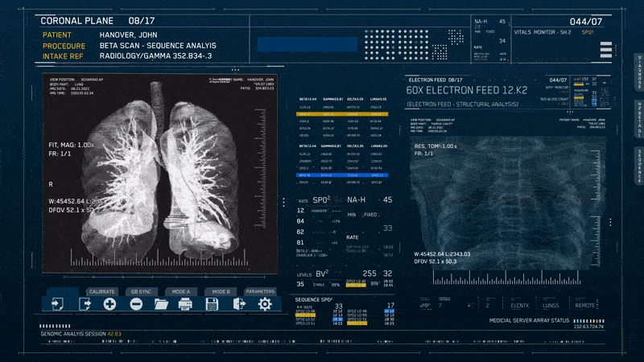Switch to the Calibrate tab
Image resolution: width=644 pixels, height=362 pixels.
pos(102,291)
